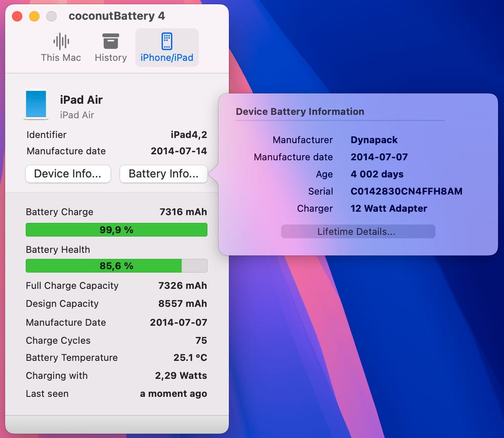
Task: Click the Battery Info... button
Action: coord(163,174)
